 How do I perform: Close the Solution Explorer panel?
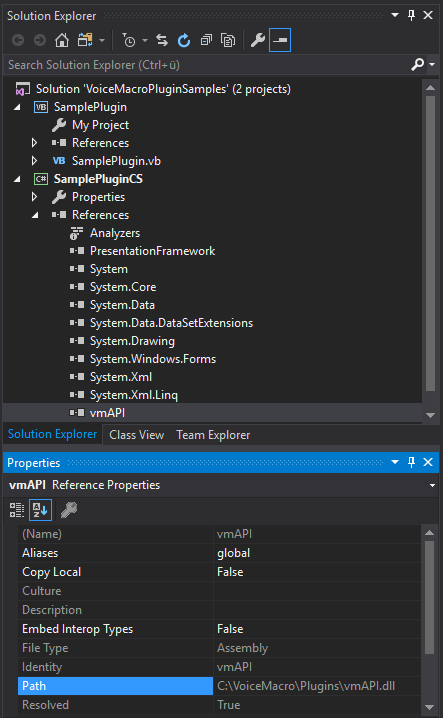[428, 15]
